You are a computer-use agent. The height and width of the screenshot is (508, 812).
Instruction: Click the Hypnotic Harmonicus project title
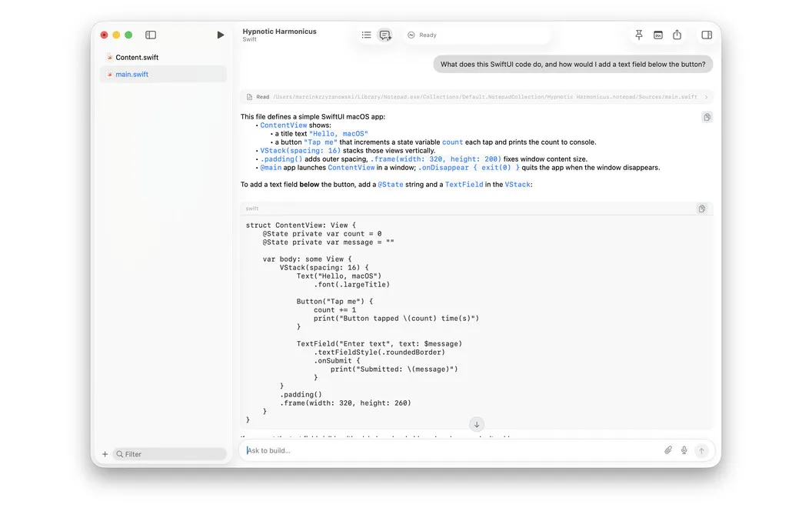click(279, 31)
